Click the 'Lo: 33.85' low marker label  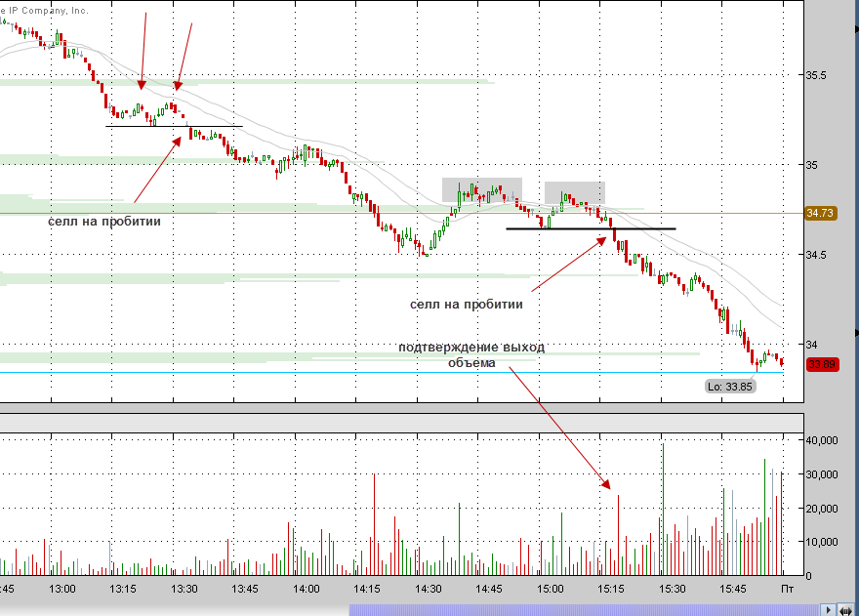(730, 387)
